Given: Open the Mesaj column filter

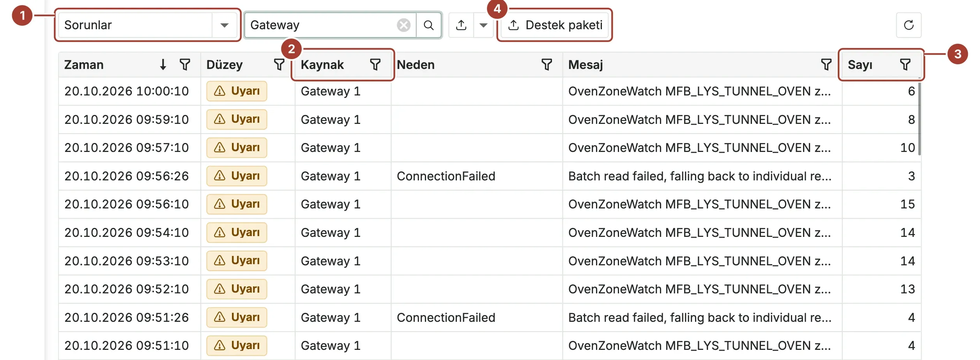Looking at the screenshot, I should click(826, 64).
